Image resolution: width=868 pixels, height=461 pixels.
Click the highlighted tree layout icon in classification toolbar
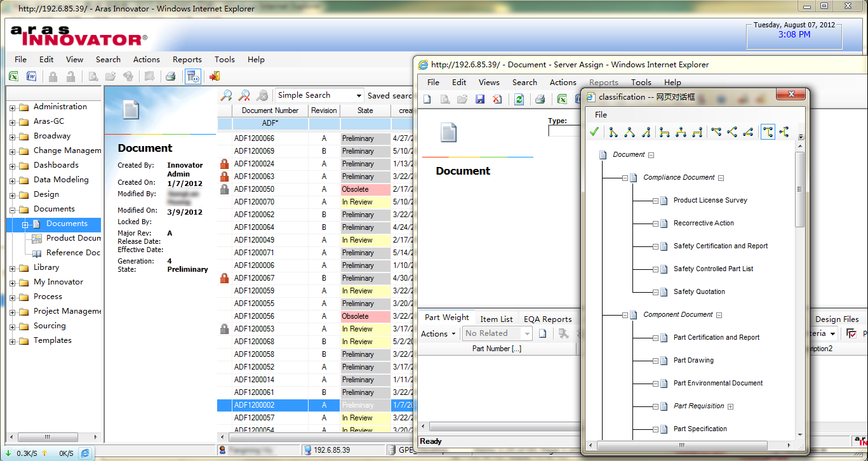coord(768,132)
